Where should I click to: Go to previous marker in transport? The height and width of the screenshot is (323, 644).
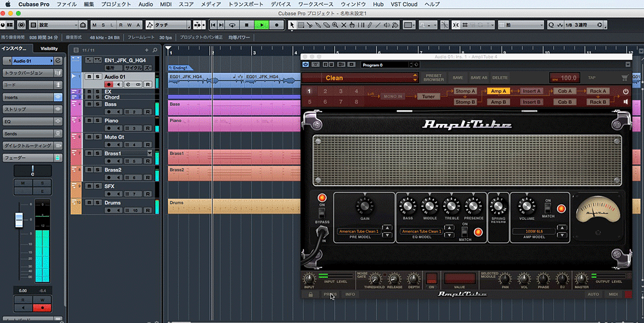213,25
